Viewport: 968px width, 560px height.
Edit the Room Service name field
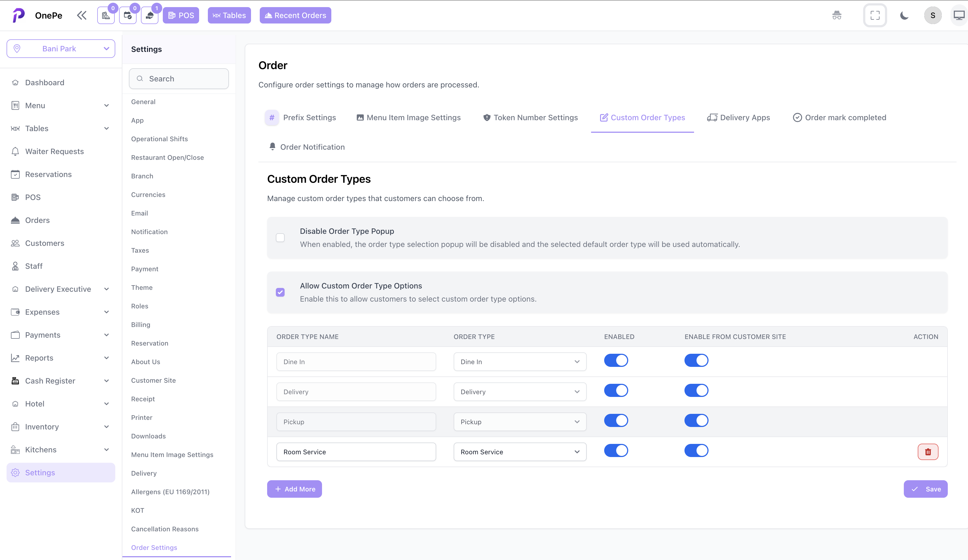356,452
